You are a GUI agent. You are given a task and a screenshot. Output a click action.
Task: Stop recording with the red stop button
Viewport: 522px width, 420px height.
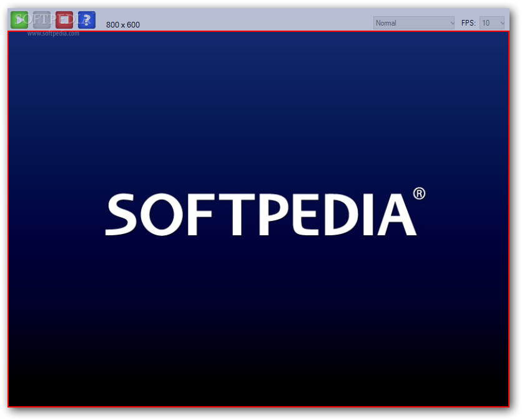64,20
